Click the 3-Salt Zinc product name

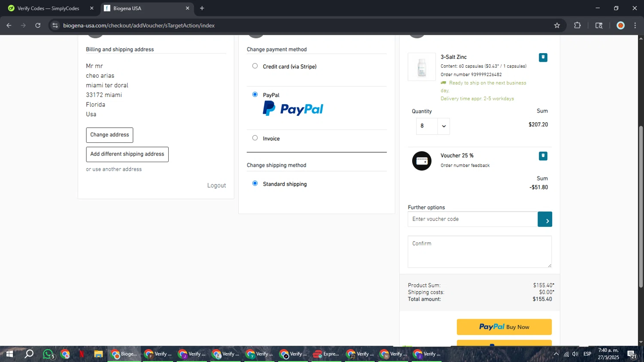coord(453,57)
